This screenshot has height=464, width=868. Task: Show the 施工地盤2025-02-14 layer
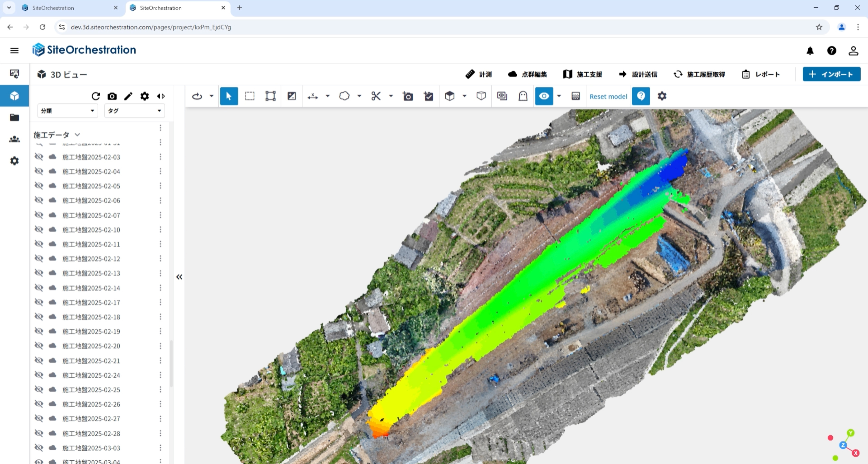[39, 288]
